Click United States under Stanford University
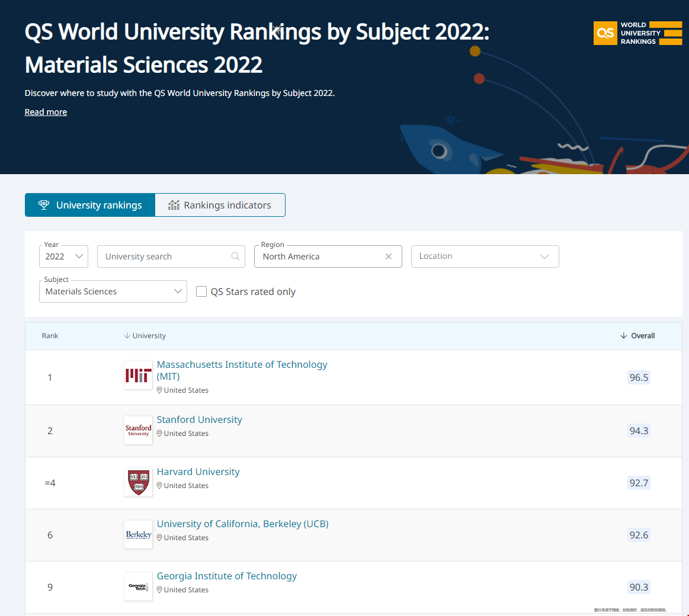The height and width of the screenshot is (616, 689). (186, 433)
